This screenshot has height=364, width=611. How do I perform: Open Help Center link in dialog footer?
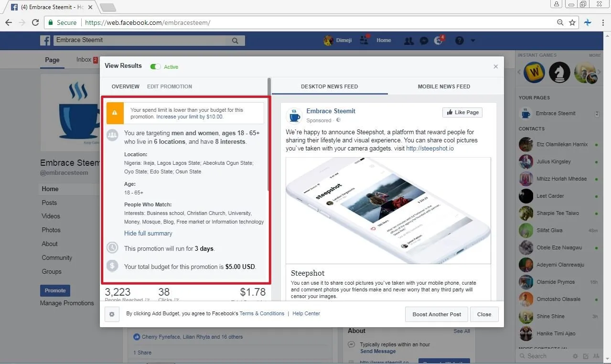click(x=306, y=314)
